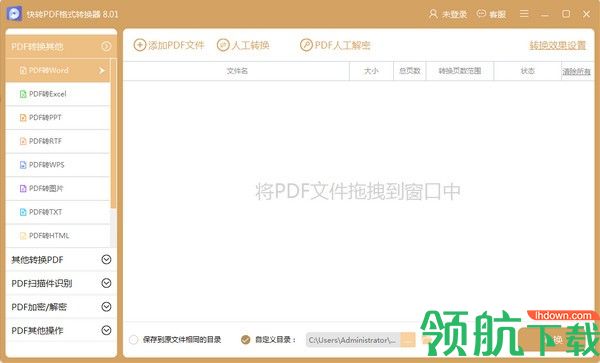The image size is (600, 363).
Task: Click 将PDF文件拖拽到窗口中 drop area
Action: click(x=358, y=191)
